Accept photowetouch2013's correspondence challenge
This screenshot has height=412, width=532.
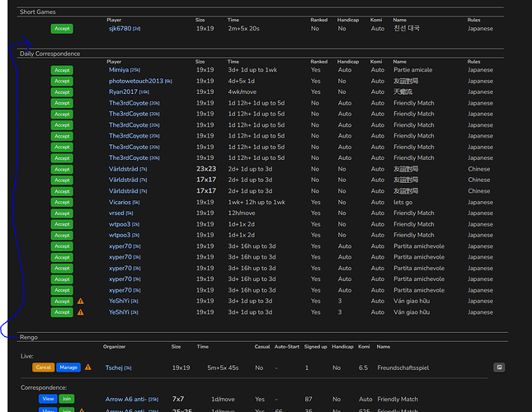(x=62, y=82)
